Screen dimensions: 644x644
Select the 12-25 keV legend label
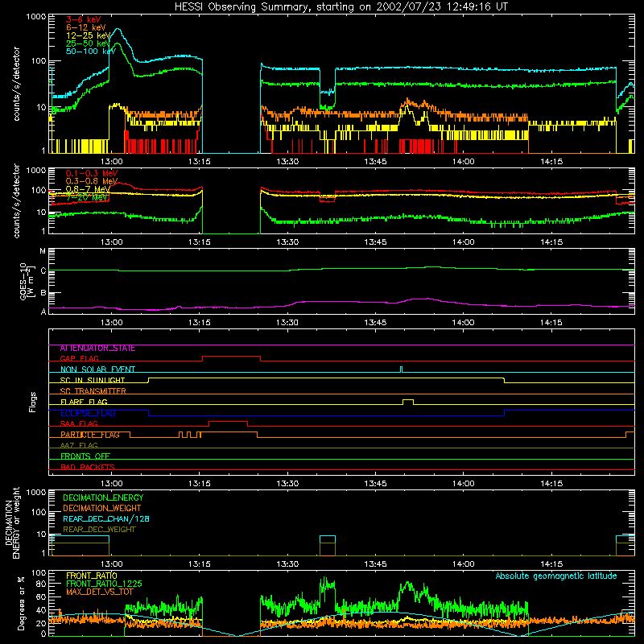[x=89, y=35]
